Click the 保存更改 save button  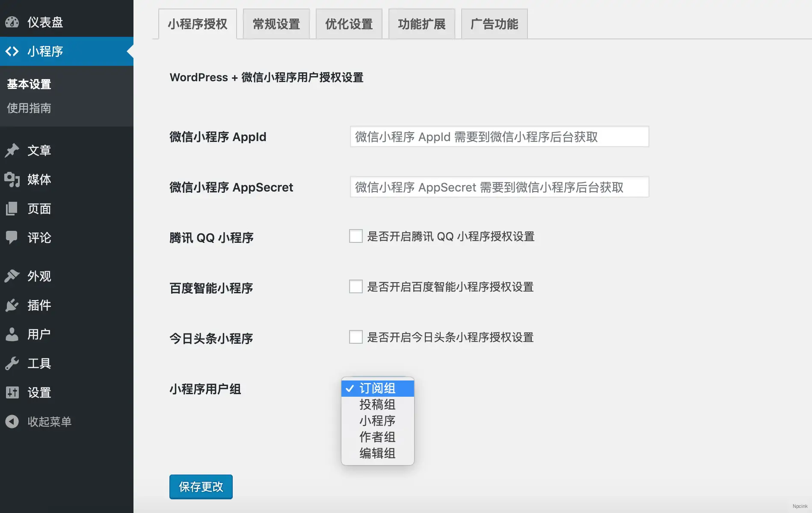pos(201,486)
